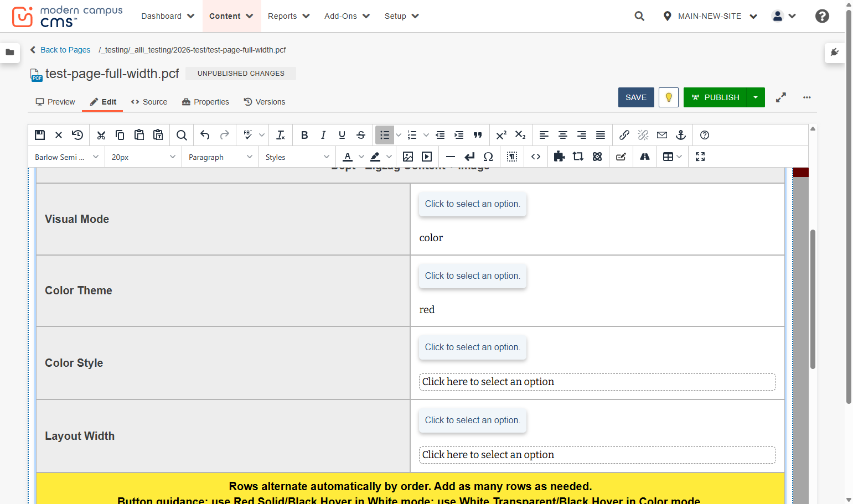
Task: Insert a link with the chain icon
Action: (x=624, y=135)
